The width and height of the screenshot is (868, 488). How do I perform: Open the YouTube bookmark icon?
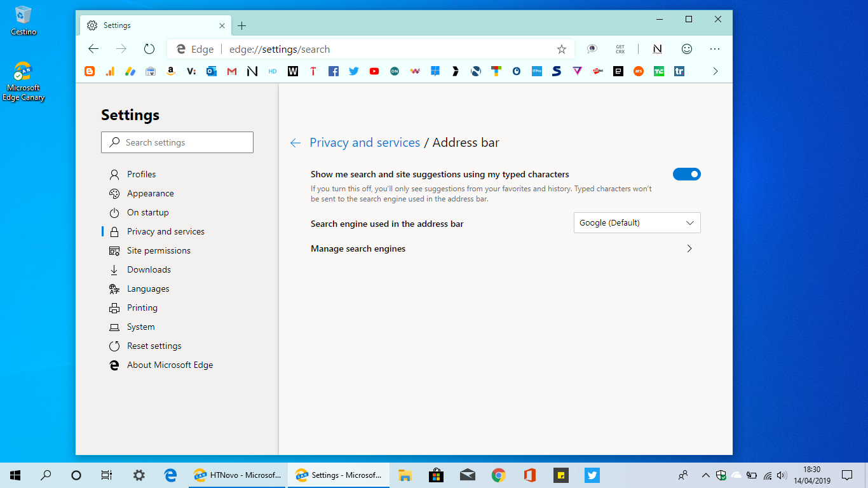point(374,71)
